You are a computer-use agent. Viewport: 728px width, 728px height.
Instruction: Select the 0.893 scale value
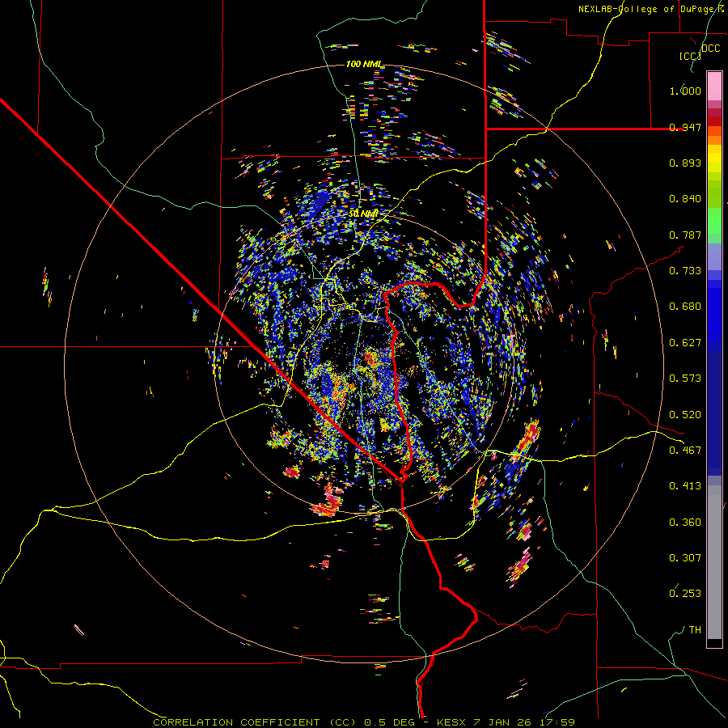(685, 163)
